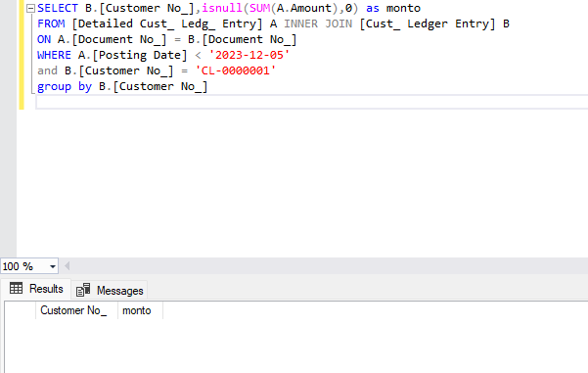Place cursor on the empty editor line

pyautogui.click(x=312, y=102)
